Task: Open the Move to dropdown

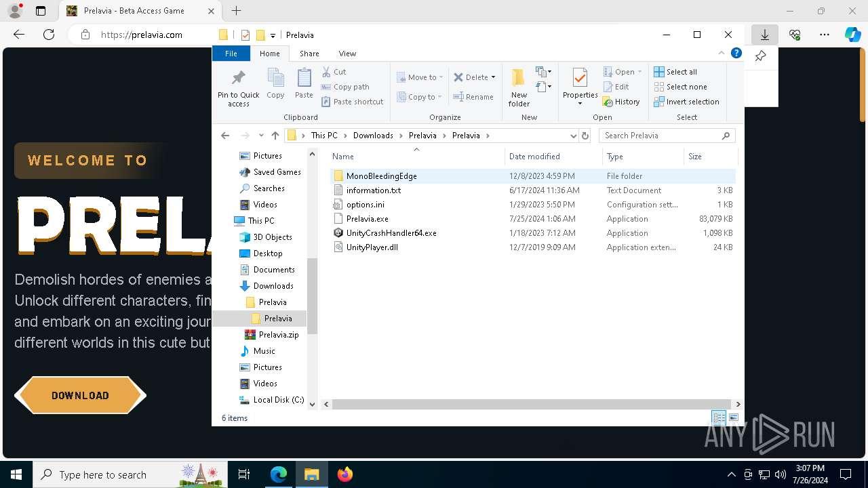Action: click(420, 77)
